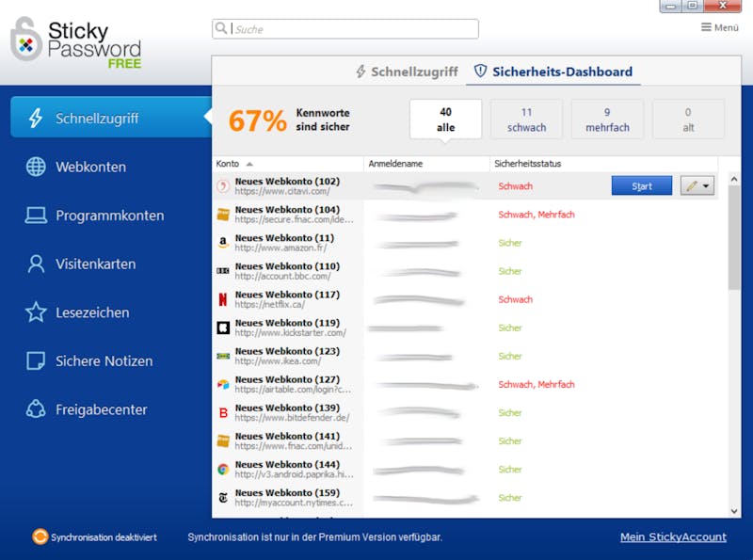Click the Chrome icon for Webkonto (144)
Screen dimensions: 753x560
click(x=223, y=470)
